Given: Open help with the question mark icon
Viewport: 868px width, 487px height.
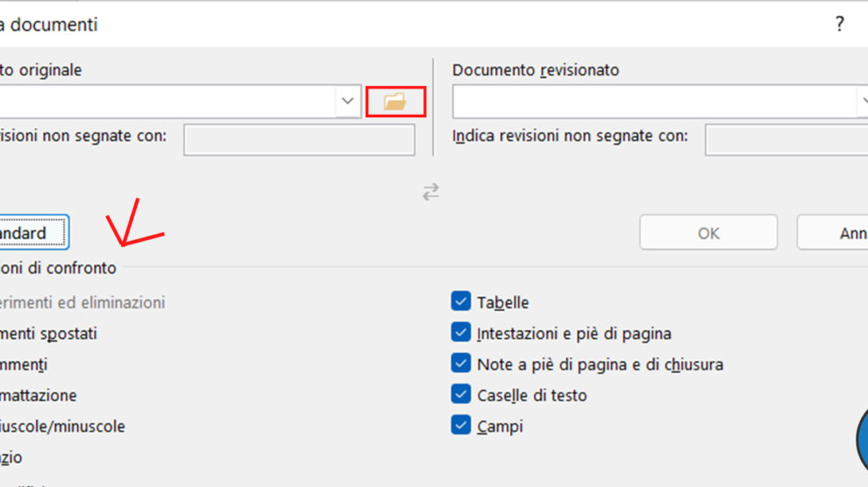Looking at the screenshot, I should coord(839,25).
